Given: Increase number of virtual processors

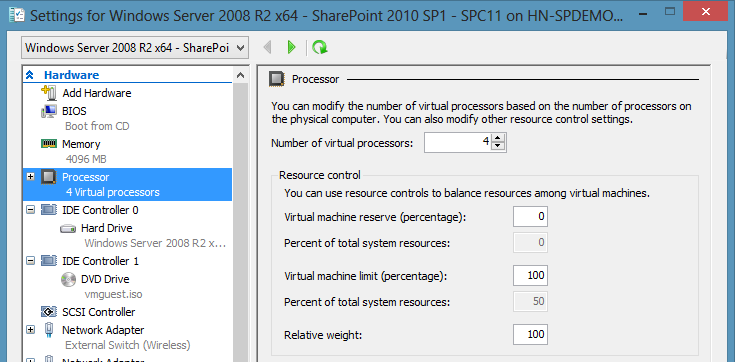Looking at the screenshot, I should tap(498, 138).
